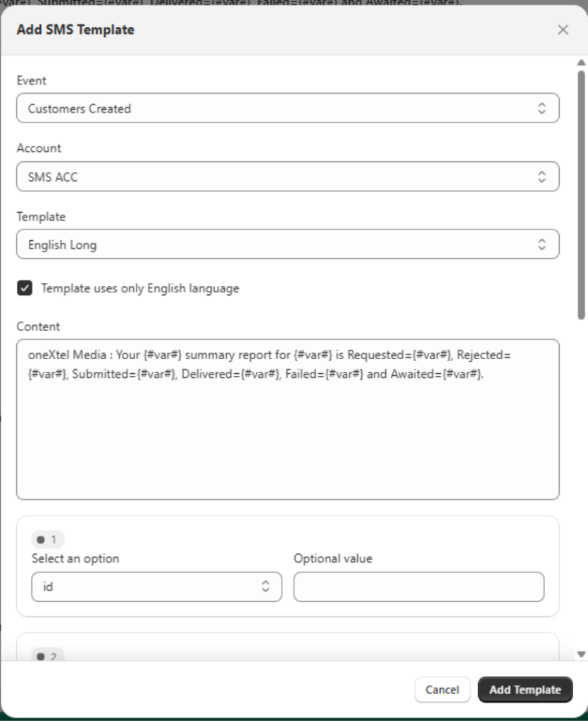Click the variable 1 badge
Image resolution: width=588 pixels, height=721 pixels.
(47, 539)
